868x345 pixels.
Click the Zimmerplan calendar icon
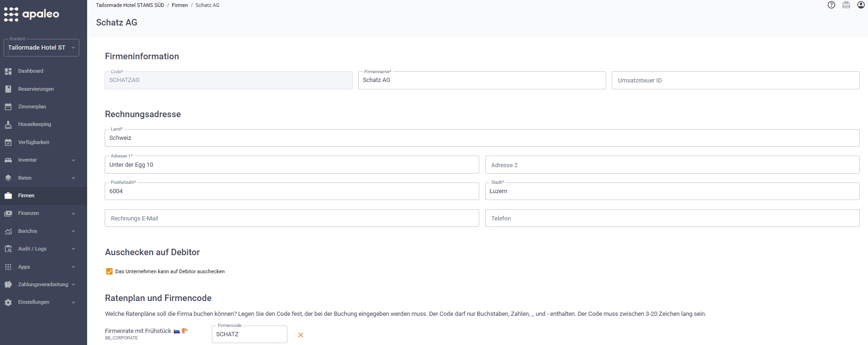8,107
